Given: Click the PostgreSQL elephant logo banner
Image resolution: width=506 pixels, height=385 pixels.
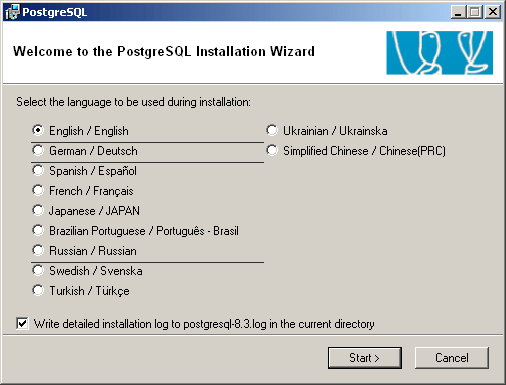Looking at the screenshot, I should pyautogui.click(x=439, y=53).
